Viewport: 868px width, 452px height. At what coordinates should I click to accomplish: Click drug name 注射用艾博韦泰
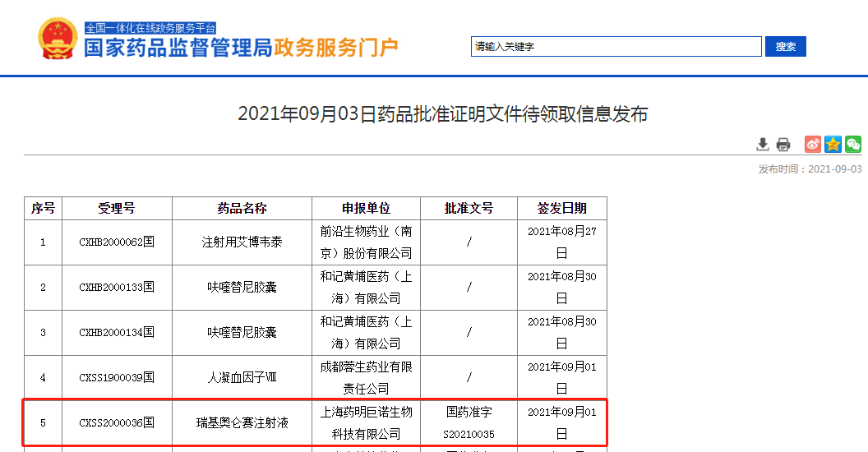242,242
